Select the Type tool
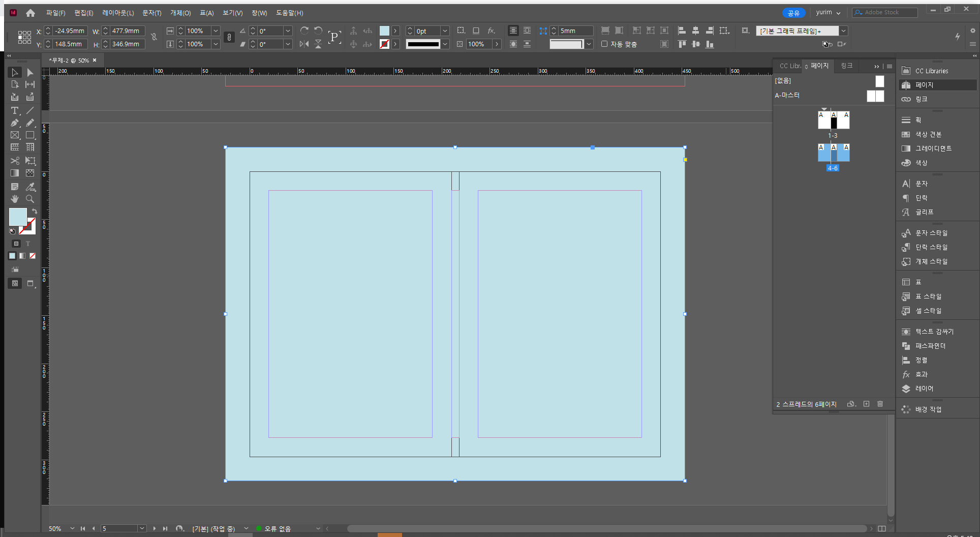The image size is (980, 537). tap(15, 110)
